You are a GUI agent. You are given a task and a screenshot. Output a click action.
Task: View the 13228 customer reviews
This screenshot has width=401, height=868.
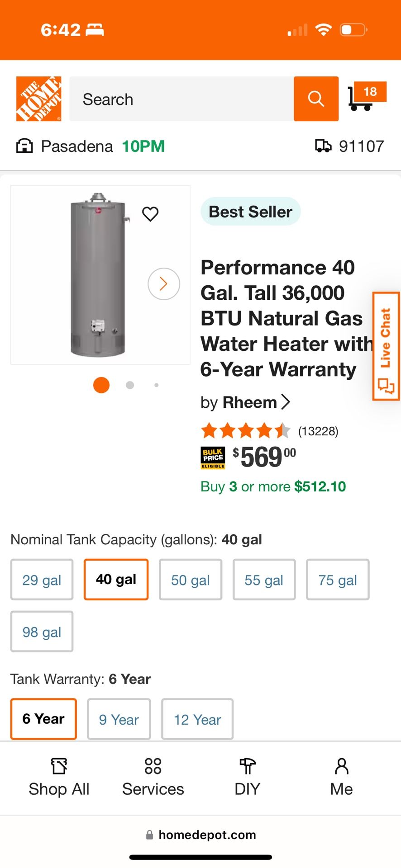318,431
